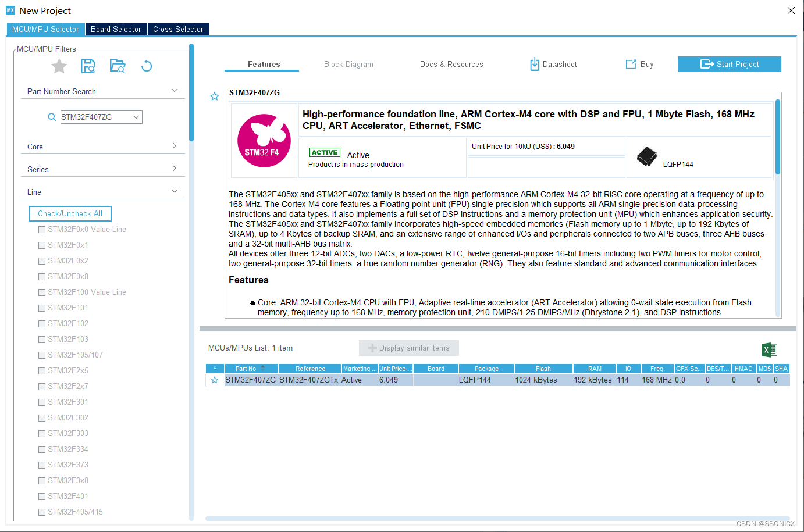Click the Buy button
This screenshot has height=532, width=804.
click(640, 64)
